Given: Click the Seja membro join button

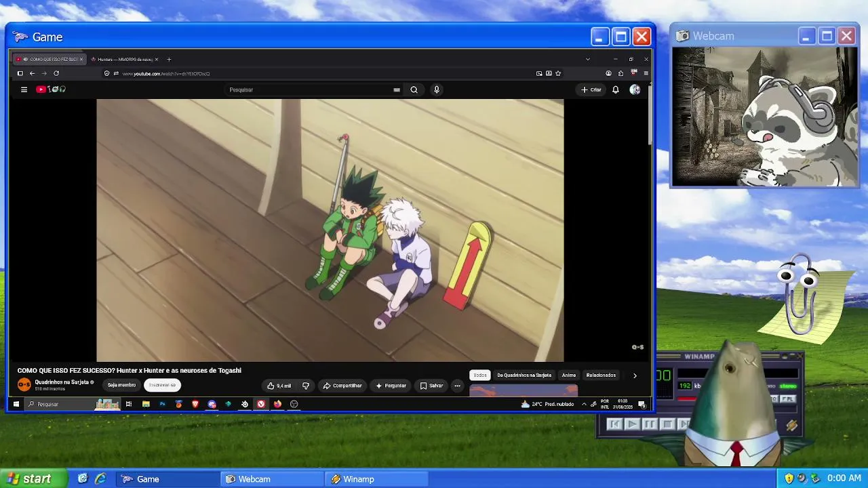Looking at the screenshot, I should 121,385.
